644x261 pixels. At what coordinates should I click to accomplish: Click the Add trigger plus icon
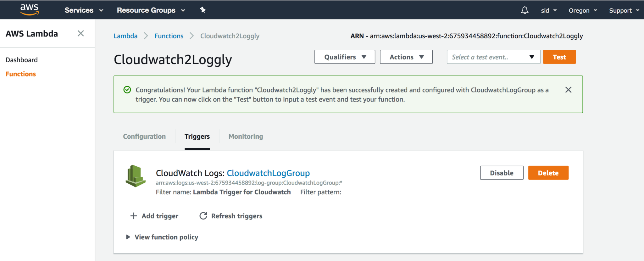click(x=134, y=216)
